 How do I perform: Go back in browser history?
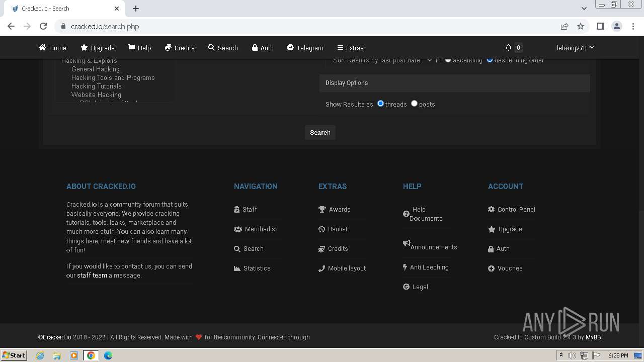click(x=11, y=26)
